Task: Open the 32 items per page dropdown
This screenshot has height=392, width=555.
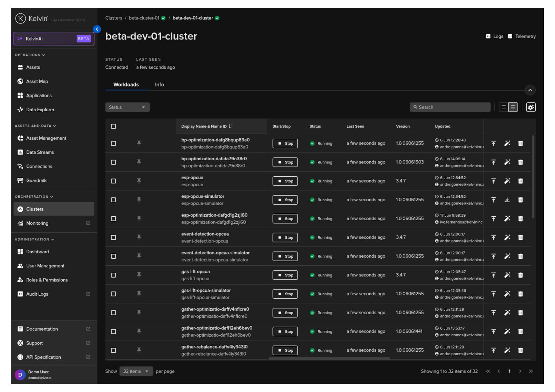Action: (x=136, y=371)
